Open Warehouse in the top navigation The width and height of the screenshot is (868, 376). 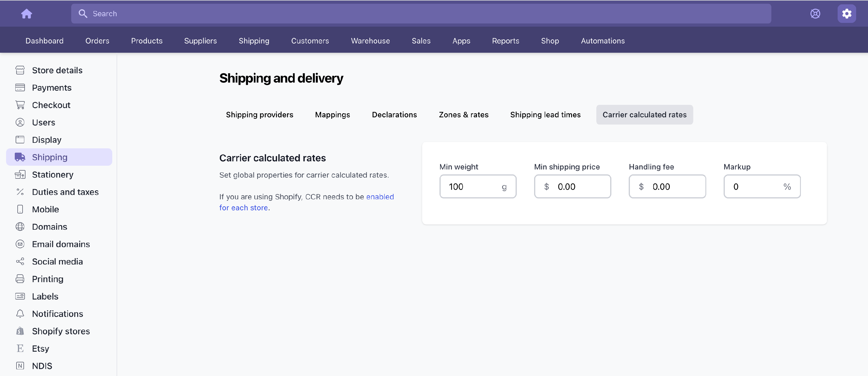point(370,41)
